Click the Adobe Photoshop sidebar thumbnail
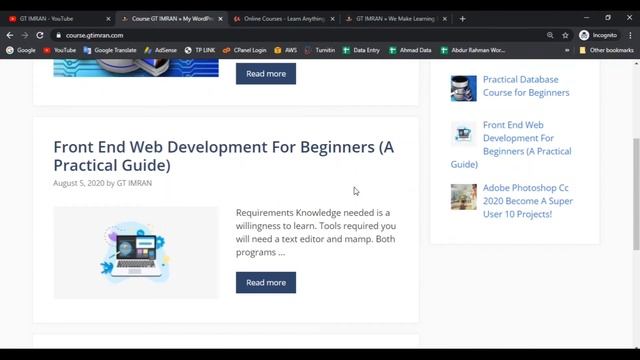 [463, 197]
